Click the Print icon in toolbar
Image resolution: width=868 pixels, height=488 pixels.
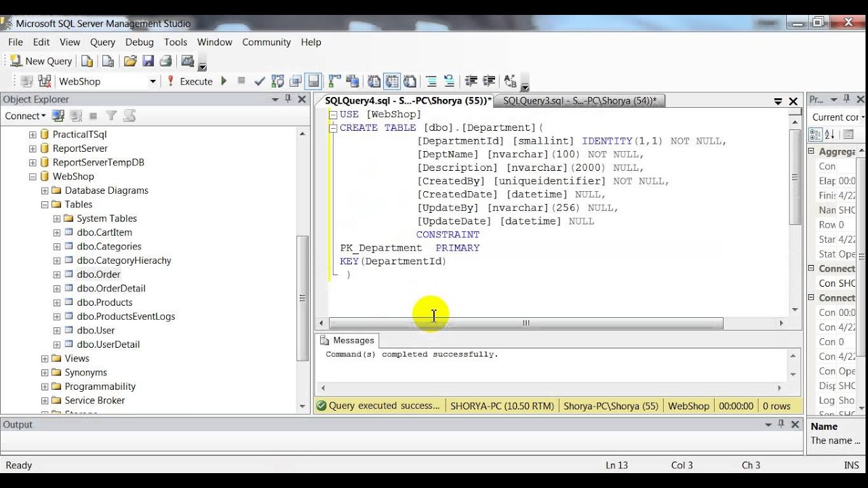pos(165,61)
